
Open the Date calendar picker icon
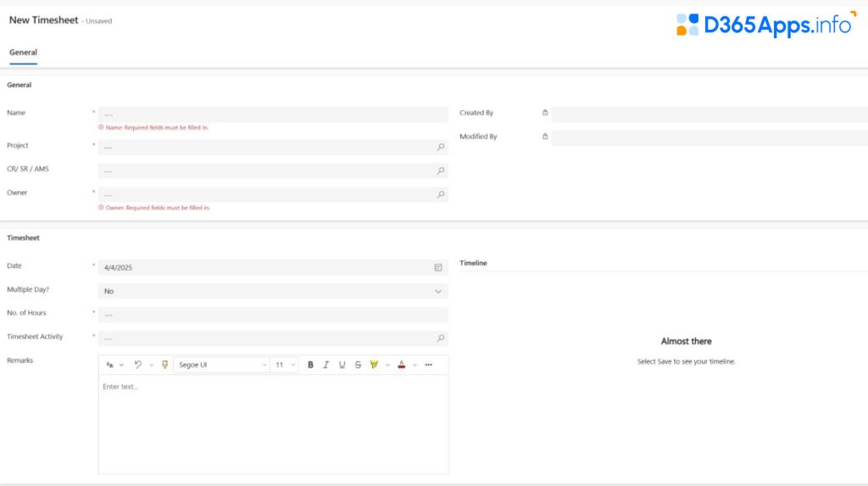pyautogui.click(x=438, y=267)
